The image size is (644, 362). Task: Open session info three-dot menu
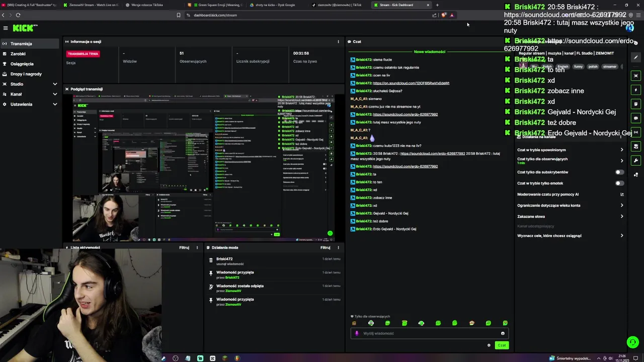[338, 42]
